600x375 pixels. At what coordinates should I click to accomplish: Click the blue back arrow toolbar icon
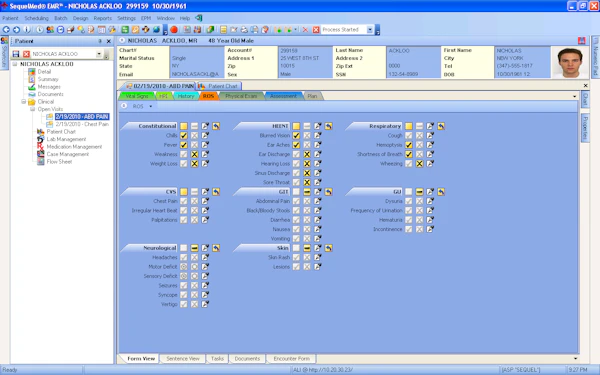click(x=6, y=29)
